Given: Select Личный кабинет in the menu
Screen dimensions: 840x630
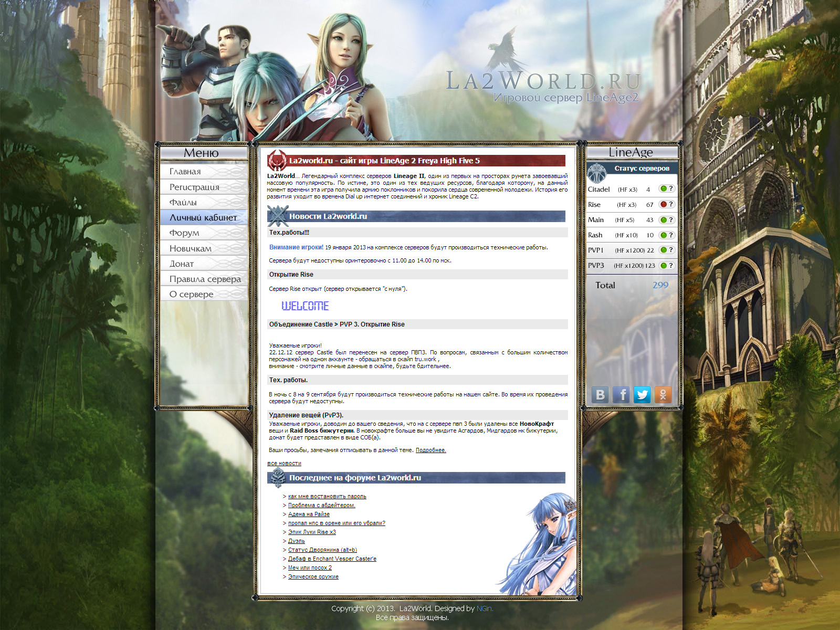Looking at the screenshot, I should [x=204, y=217].
